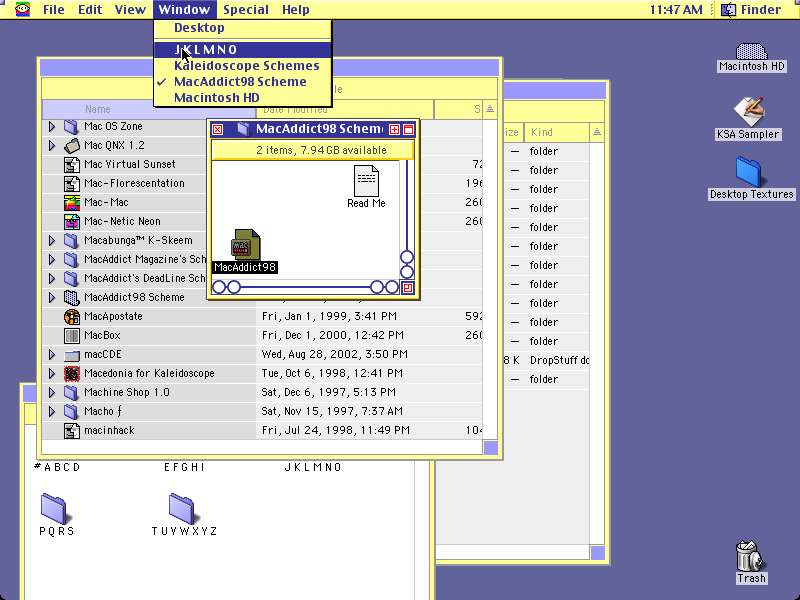Click date "Fri, Dec 1, 2000, 12:42 PM"
This screenshot has height=600, width=800.
tap(333, 335)
